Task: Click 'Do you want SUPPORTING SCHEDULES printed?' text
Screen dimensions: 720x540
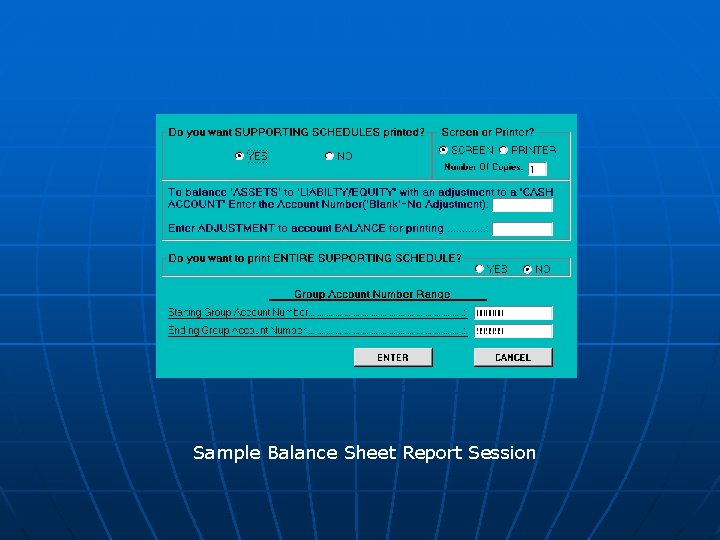Action: (296, 132)
